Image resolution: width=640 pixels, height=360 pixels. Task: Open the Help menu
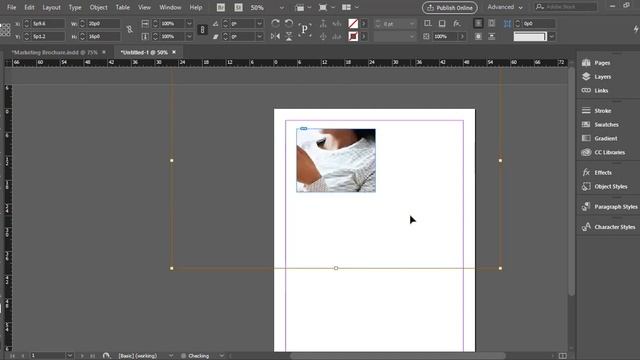(196, 7)
